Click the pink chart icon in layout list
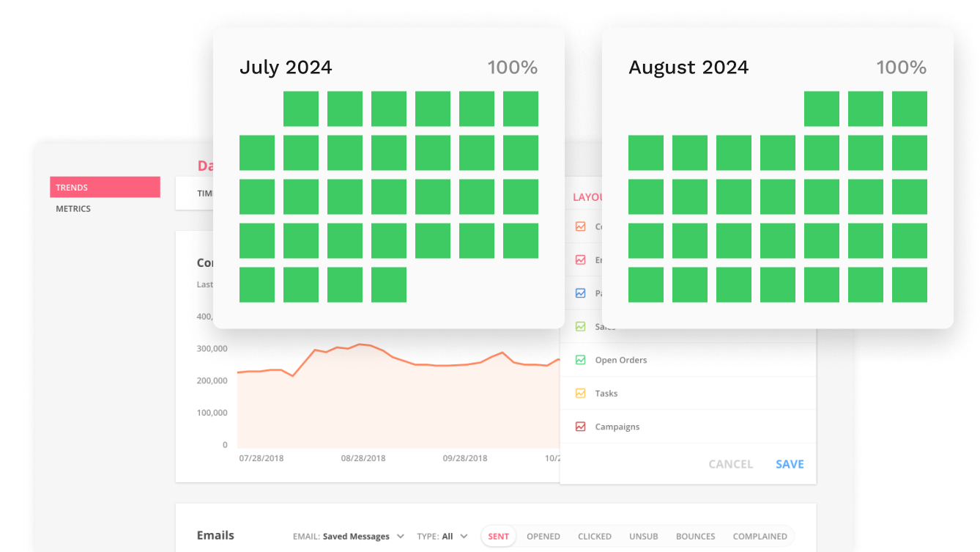980x552 pixels. point(580,260)
